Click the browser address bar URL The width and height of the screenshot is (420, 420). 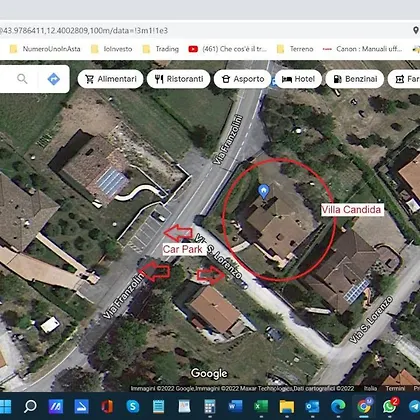[x=84, y=31]
